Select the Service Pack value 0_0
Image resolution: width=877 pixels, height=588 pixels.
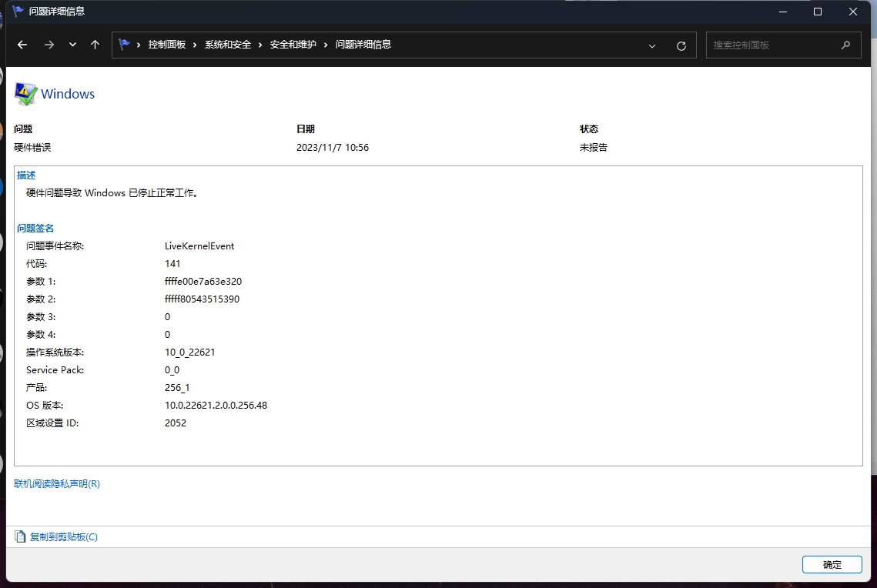[x=172, y=370]
